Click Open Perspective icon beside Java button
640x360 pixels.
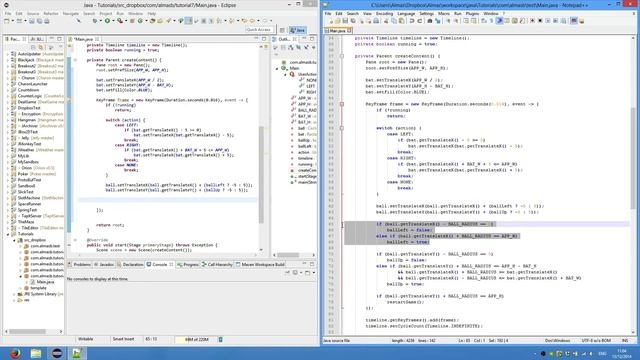click(282, 30)
